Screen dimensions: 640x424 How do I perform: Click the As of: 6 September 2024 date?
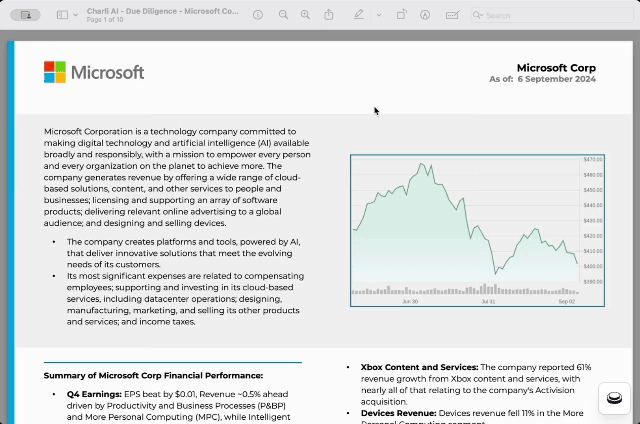coord(542,79)
